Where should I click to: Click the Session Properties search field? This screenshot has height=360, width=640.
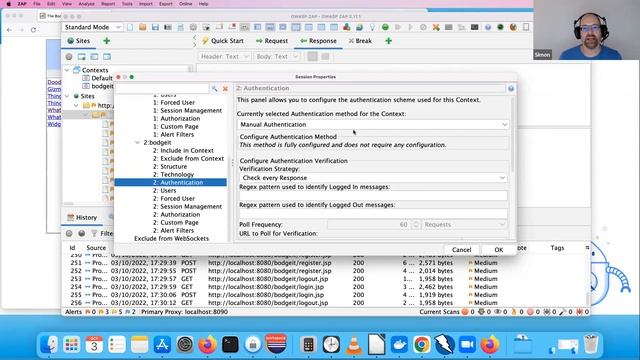coord(162,89)
